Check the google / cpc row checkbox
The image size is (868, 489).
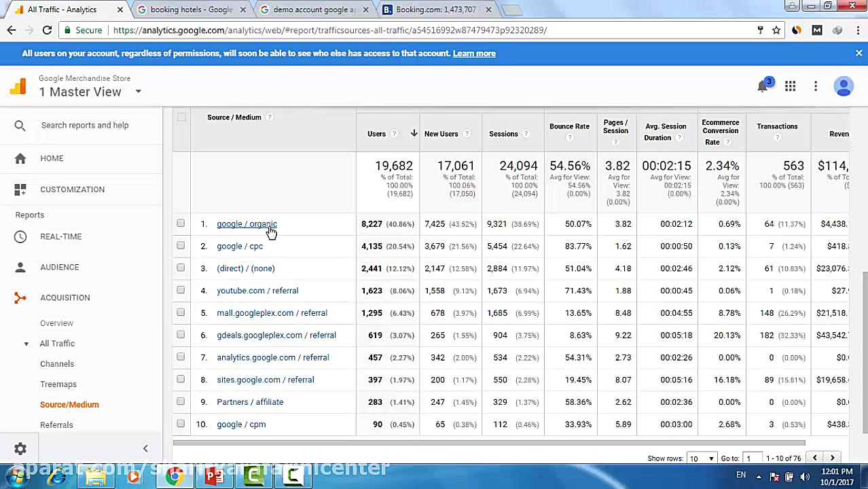181,246
